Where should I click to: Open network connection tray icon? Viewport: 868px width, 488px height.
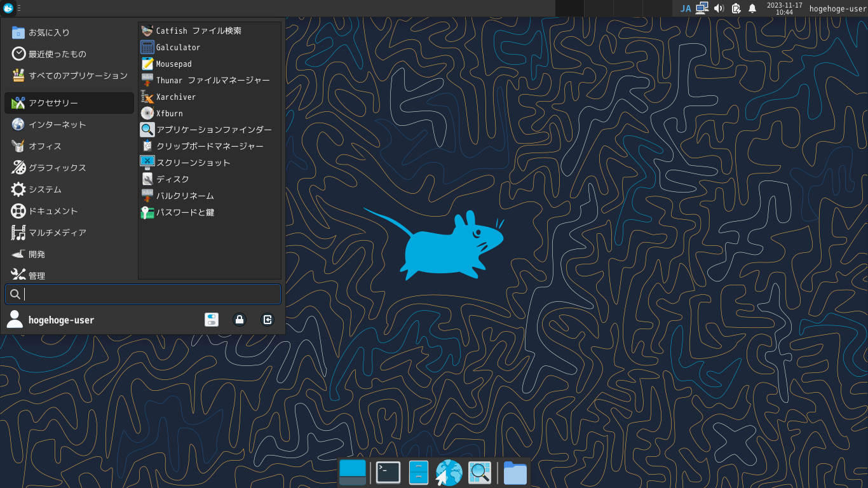point(702,8)
